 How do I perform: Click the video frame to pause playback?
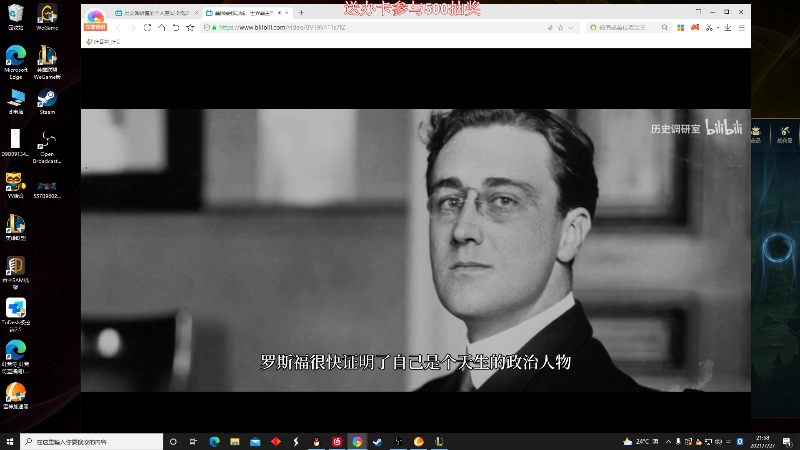[x=415, y=250]
